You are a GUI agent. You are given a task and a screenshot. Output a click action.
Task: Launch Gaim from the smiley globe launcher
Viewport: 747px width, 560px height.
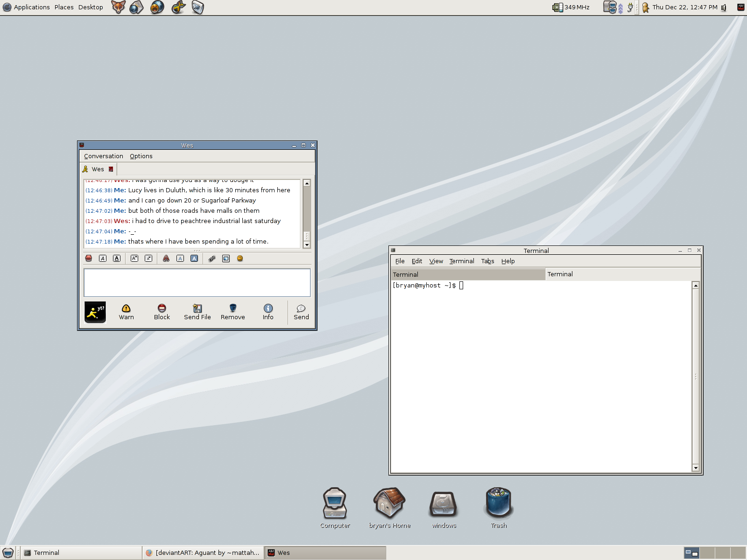[x=157, y=7]
